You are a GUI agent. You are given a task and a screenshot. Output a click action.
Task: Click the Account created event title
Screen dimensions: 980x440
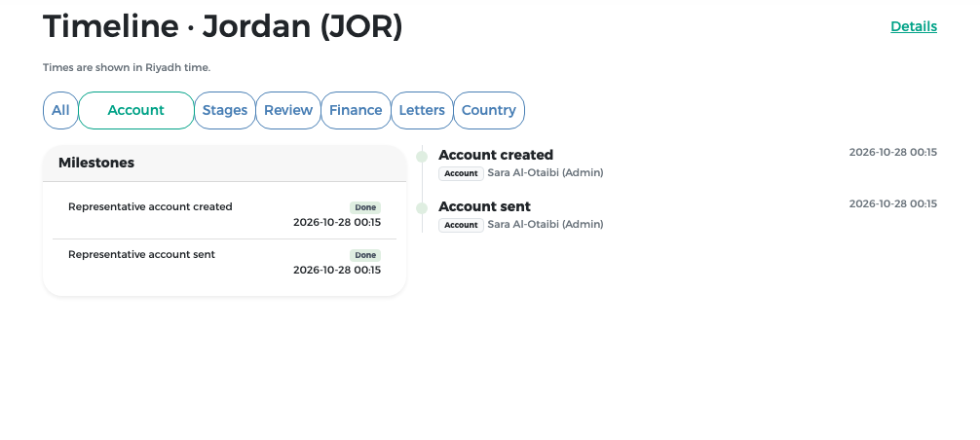point(496,155)
